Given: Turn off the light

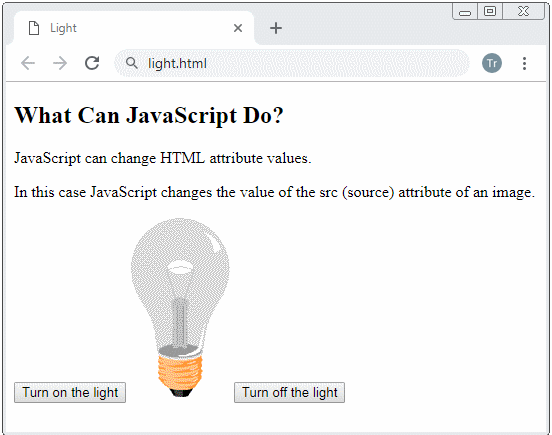Looking at the screenshot, I should pos(289,392).
